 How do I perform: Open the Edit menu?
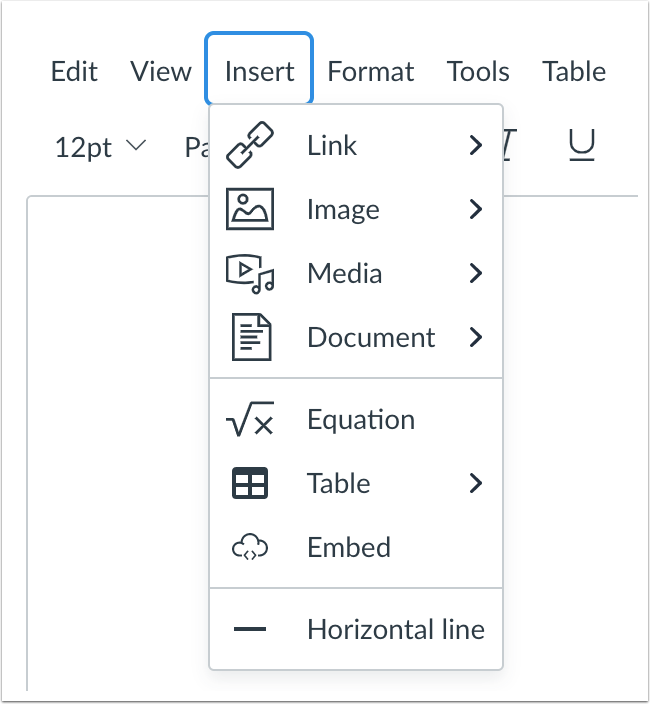(x=75, y=72)
